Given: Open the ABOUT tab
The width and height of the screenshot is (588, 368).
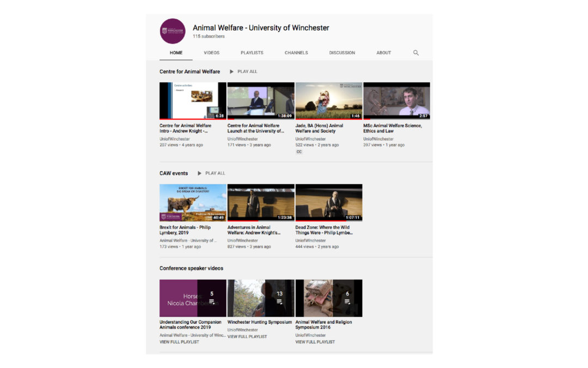Looking at the screenshot, I should tap(384, 53).
